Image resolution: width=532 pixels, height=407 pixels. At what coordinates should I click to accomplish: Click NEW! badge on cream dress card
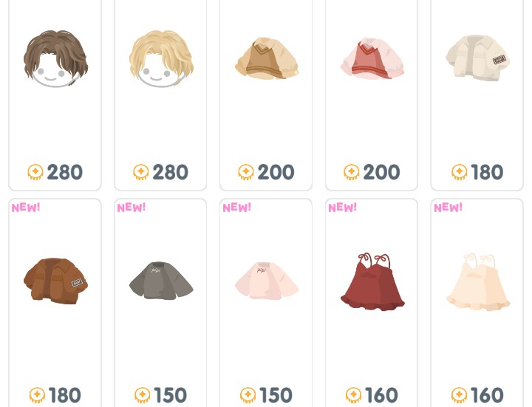click(449, 208)
